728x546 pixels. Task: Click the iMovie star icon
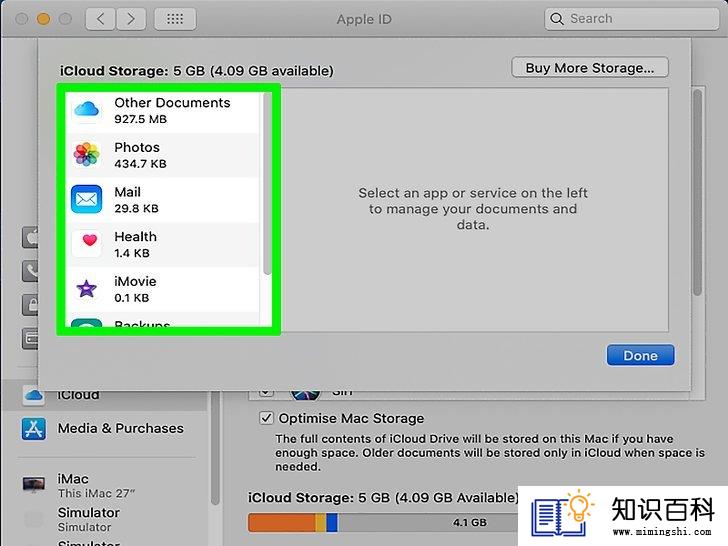coord(86,288)
